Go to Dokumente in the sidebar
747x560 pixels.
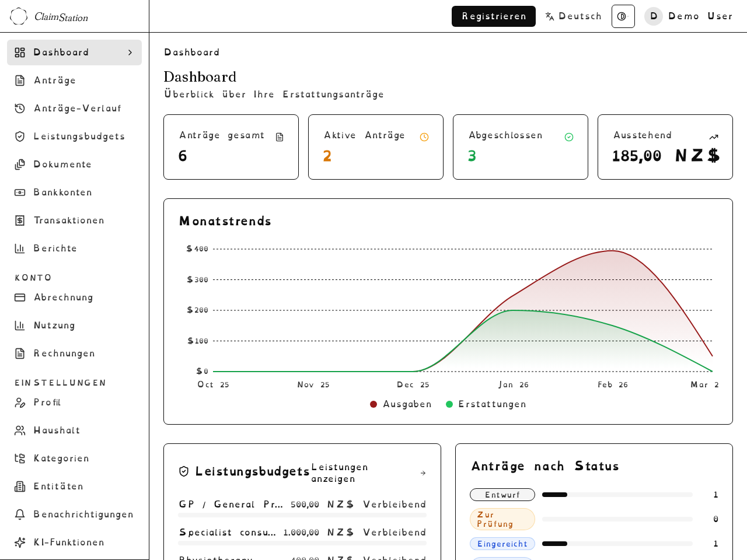74,164
